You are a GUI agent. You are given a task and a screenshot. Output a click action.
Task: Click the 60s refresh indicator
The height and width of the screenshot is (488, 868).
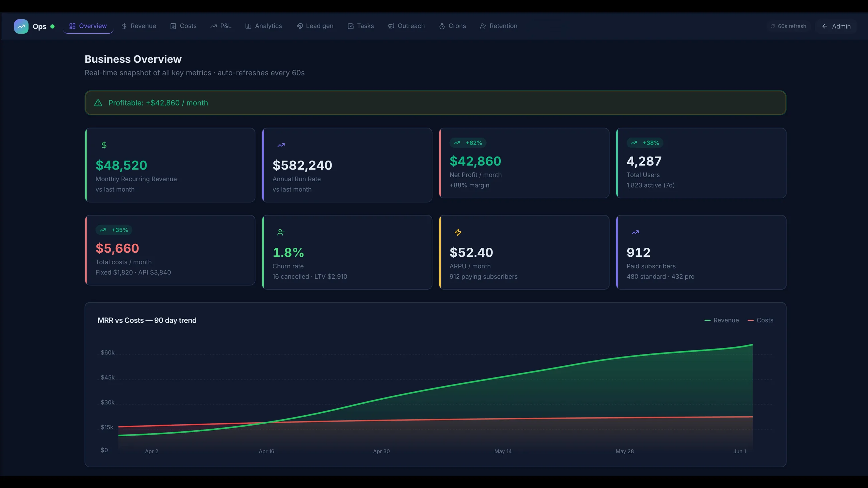tap(788, 26)
